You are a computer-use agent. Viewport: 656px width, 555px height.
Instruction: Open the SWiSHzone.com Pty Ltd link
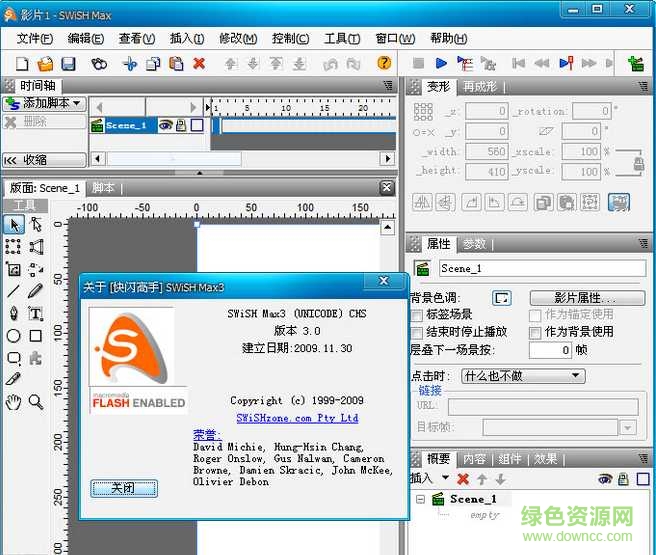(297, 418)
